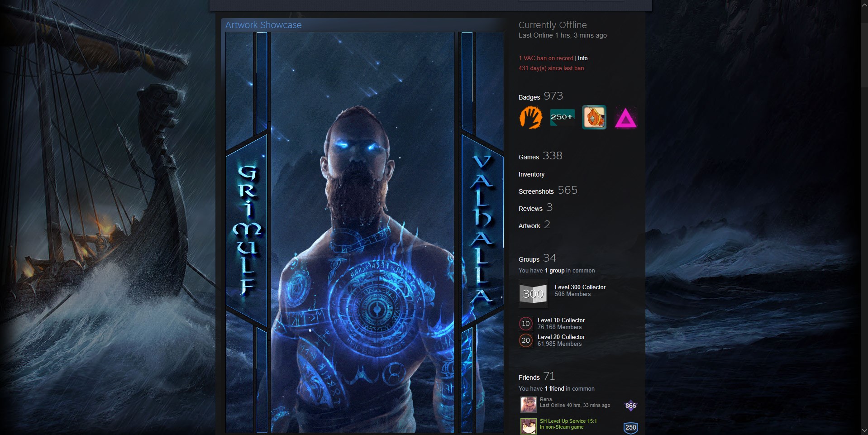The height and width of the screenshot is (435, 868).
Task: Open the Level 20 Collector group name
Action: click(561, 337)
